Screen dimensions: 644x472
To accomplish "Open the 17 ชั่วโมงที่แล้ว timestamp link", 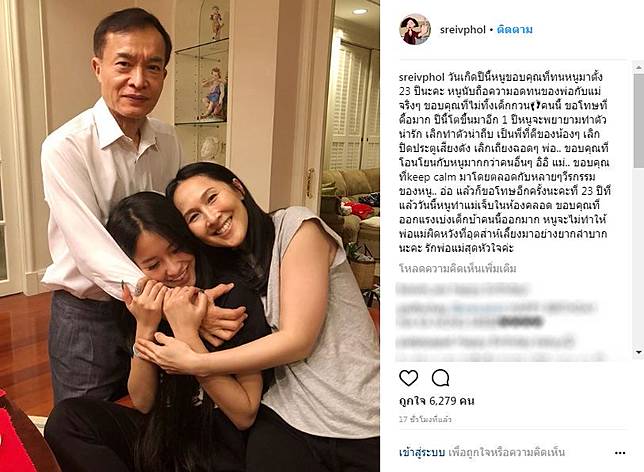I will coord(426,419).
